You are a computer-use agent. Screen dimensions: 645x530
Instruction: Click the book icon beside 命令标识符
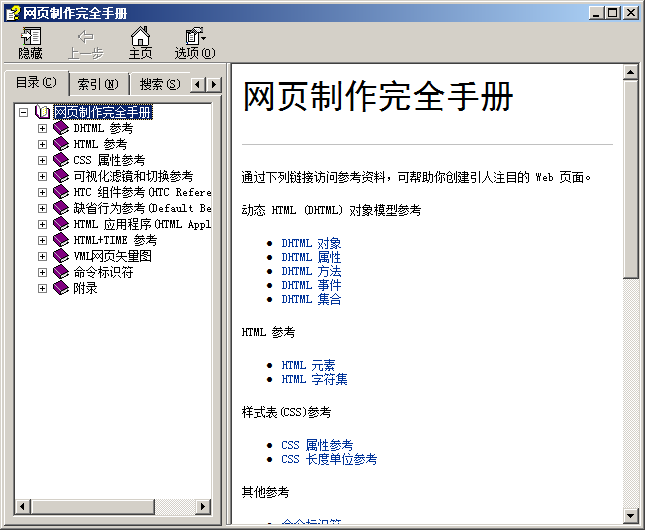click(61, 272)
